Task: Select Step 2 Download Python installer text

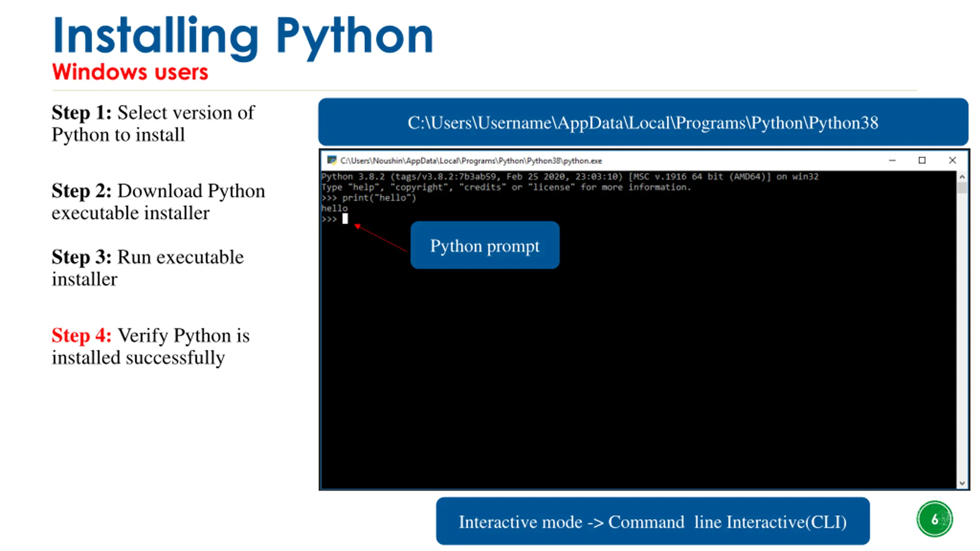Action: (x=158, y=201)
